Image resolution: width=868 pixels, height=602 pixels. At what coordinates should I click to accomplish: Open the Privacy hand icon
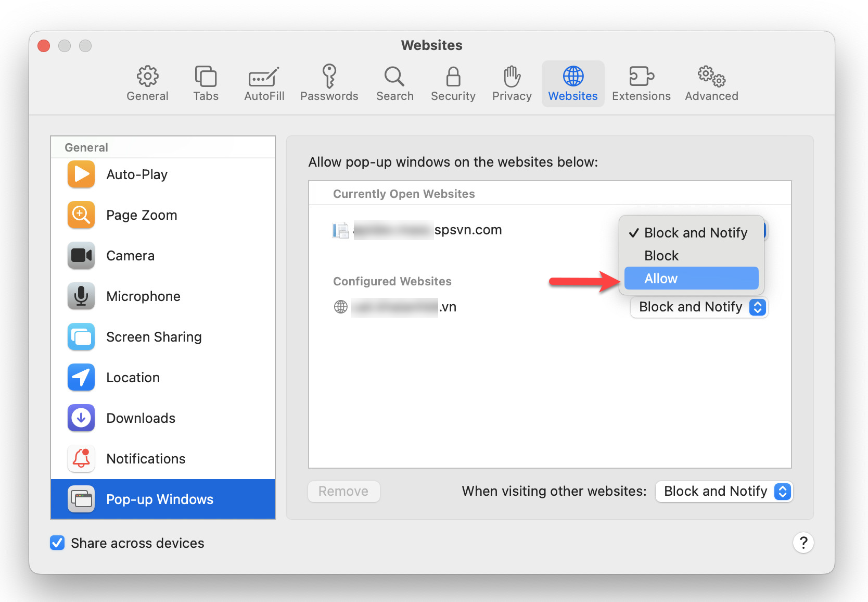click(512, 77)
